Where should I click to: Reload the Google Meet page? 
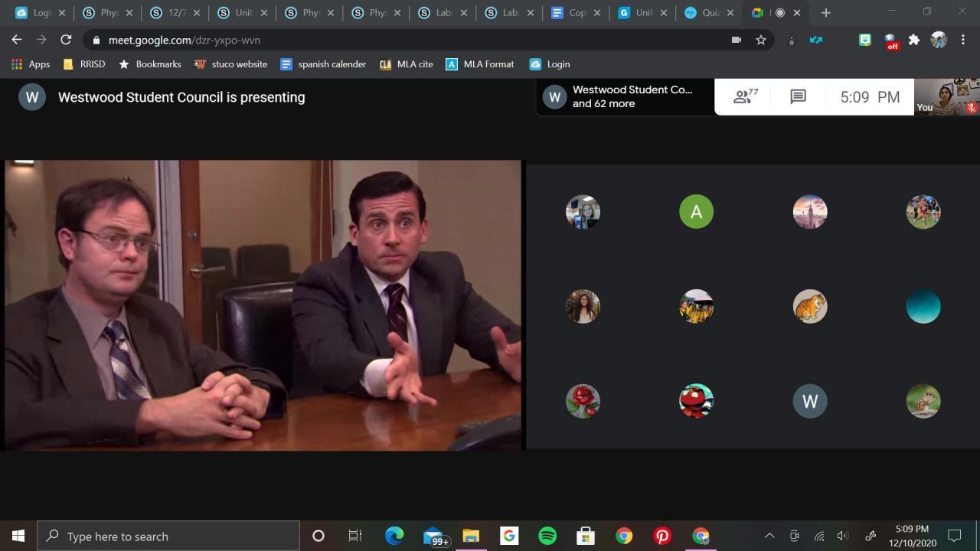coord(66,40)
